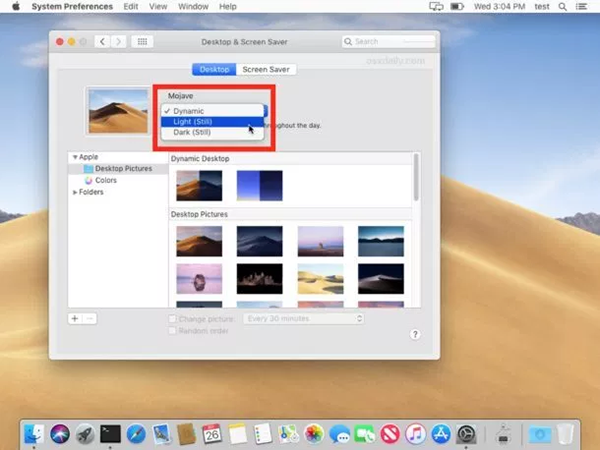Go back with the left chevron button

click(102, 41)
